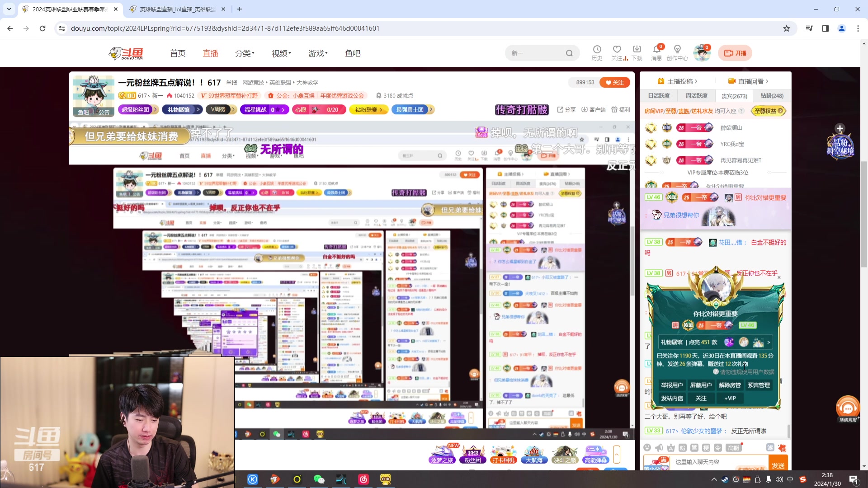Viewport: 868px width, 488px height.
Task: Toggle the 滤 danmaku filter
Action: (x=770, y=447)
